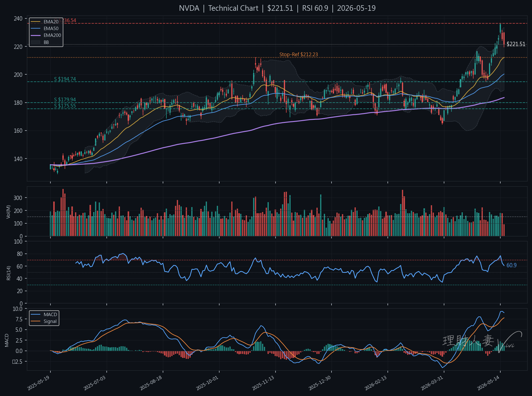
Task: Click the blue 60.9 RSI value label
Action: tap(511, 265)
